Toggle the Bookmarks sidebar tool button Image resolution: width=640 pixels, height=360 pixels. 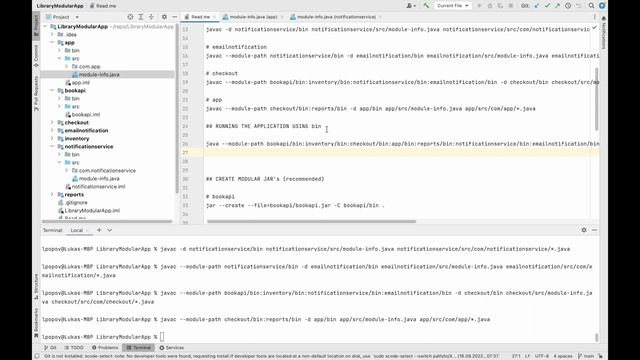pos(36,323)
